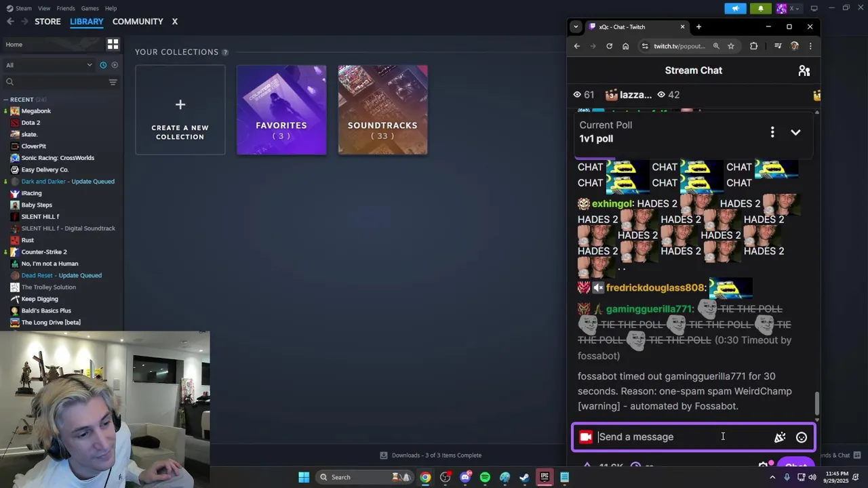Open Chrome home page icon

[625, 46]
